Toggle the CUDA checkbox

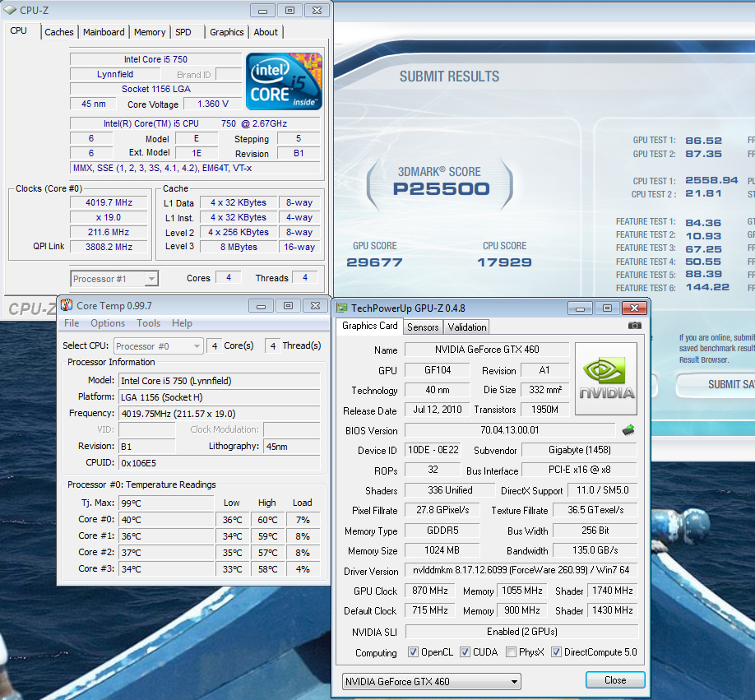(x=465, y=651)
